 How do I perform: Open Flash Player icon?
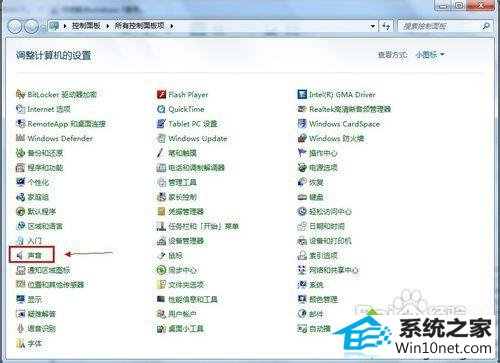point(161,94)
